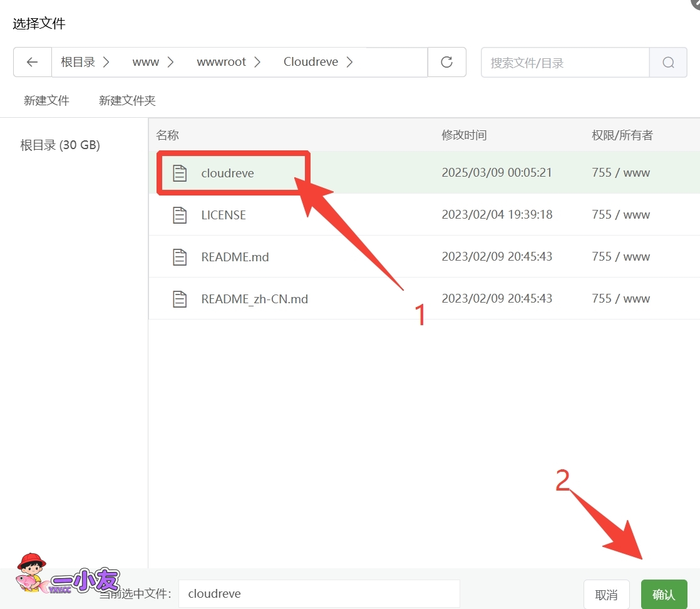Image resolution: width=700 pixels, height=609 pixels.
Task: Expand chevron after 根目录 breadcrumb
Action: coord(106,62)
